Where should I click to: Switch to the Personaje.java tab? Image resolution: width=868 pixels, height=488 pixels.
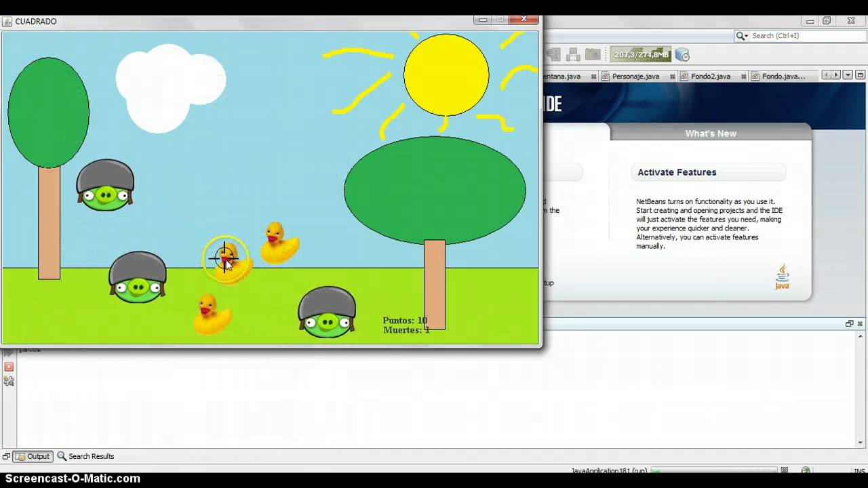pyautogui.click(x=635, y=77)
